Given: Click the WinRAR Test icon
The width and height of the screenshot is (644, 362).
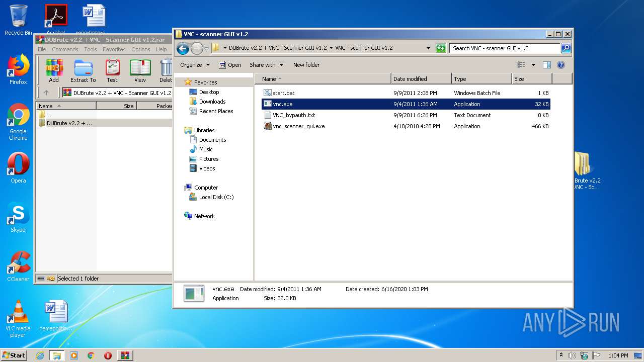Looking at the screenshot, I should [x=112, y=71].
